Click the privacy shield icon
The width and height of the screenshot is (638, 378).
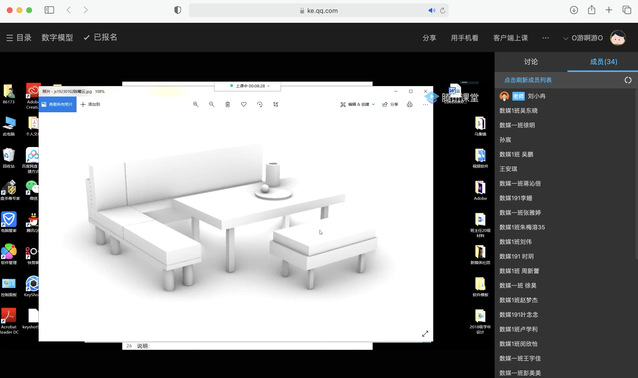(x=177, y=10)
